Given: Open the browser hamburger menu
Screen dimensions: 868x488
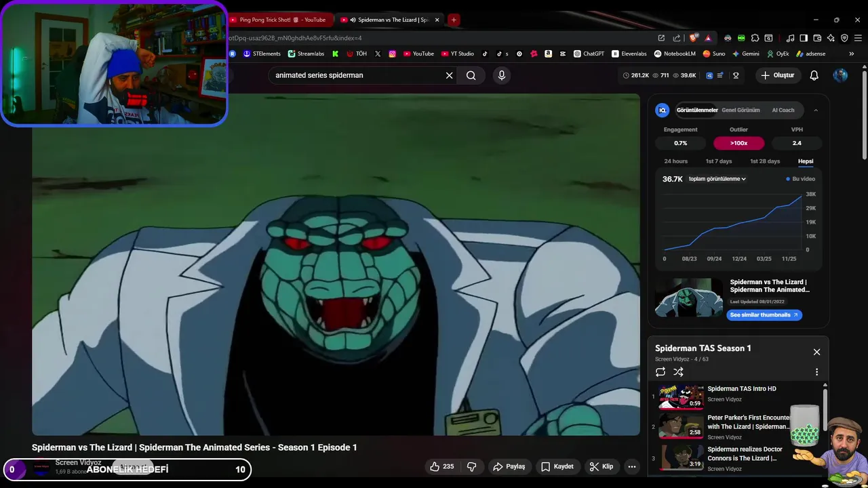Looking at the screenshot, I should (x=858, y=38).
